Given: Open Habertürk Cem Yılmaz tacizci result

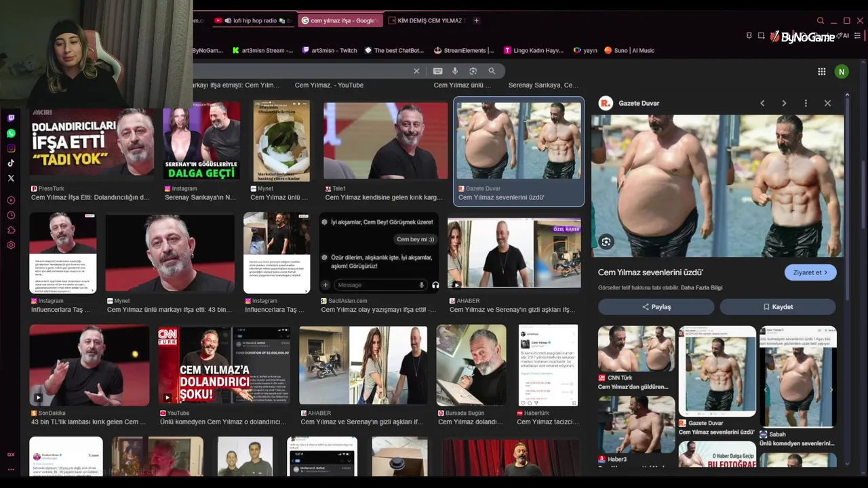Looking at the screenshot, I should click(x=548, y=365).
